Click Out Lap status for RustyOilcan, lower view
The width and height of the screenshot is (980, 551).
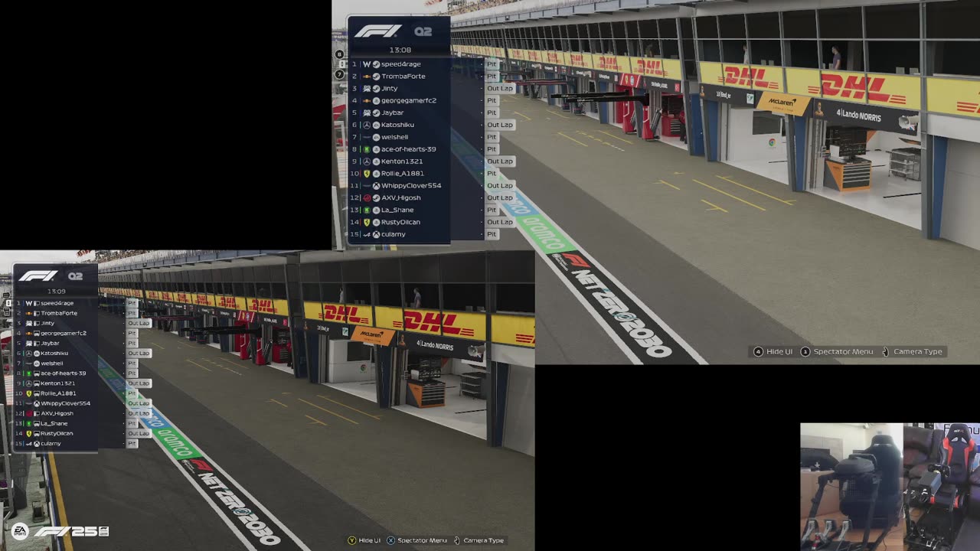click(139, 433)
